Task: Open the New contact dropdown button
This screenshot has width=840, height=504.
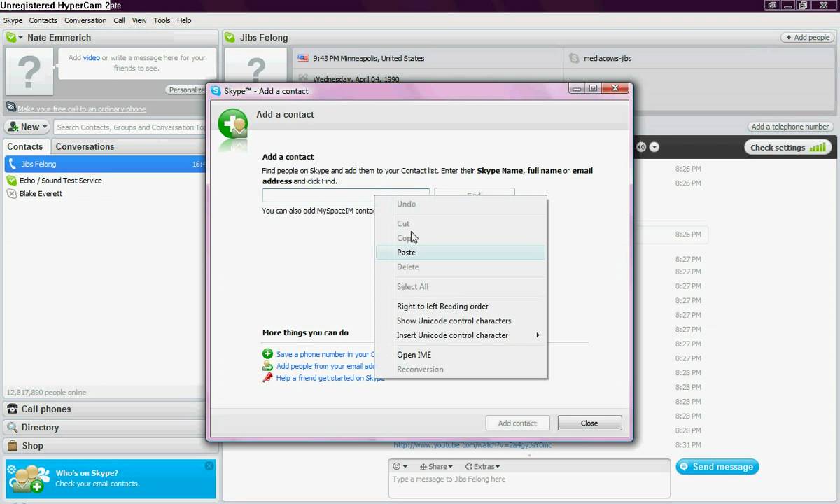Action: (27, 127)
